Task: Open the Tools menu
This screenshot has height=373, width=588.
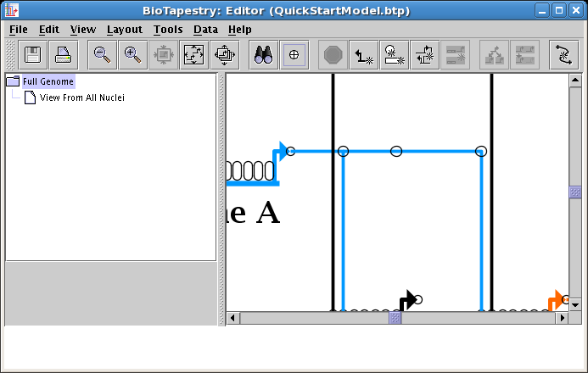Action: pos(168,29)
